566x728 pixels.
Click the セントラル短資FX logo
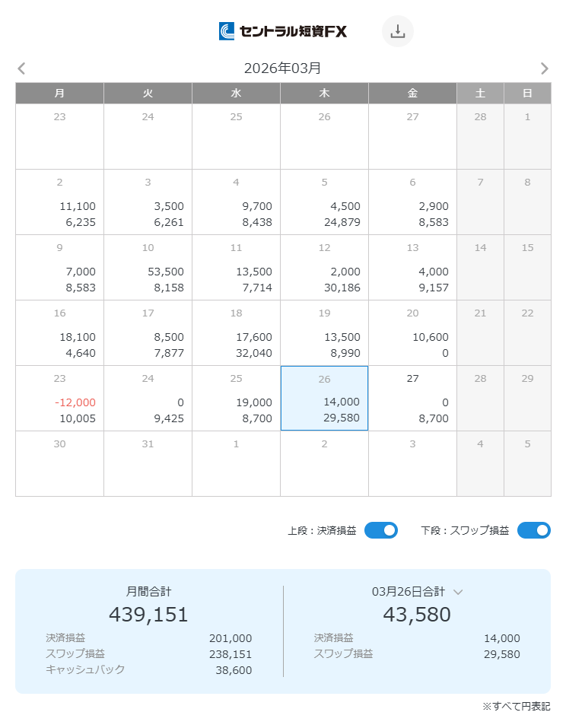[283, 31]
